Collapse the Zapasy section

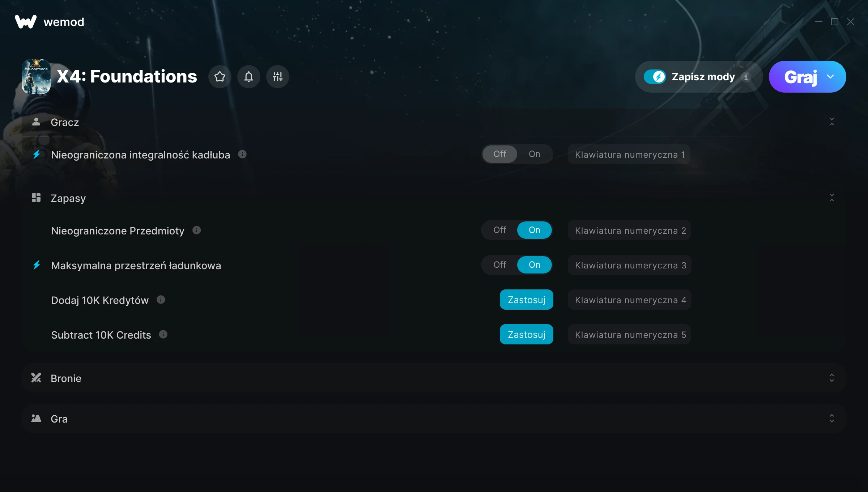pos(832,198)
